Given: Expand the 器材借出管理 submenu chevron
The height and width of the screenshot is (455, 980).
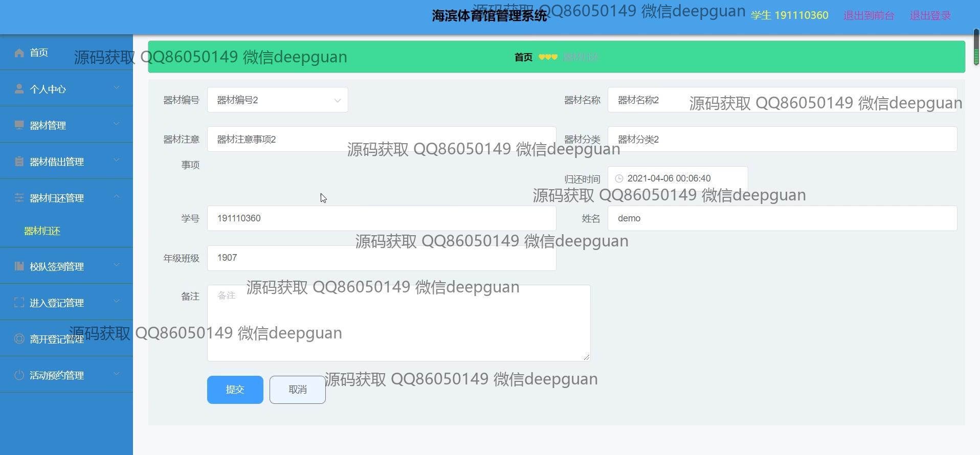Looking at the screenshot, I should coord(117,161).
